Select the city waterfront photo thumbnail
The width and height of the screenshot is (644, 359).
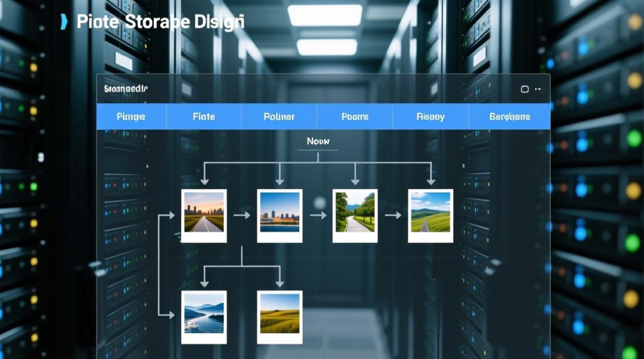coord(279,215)
